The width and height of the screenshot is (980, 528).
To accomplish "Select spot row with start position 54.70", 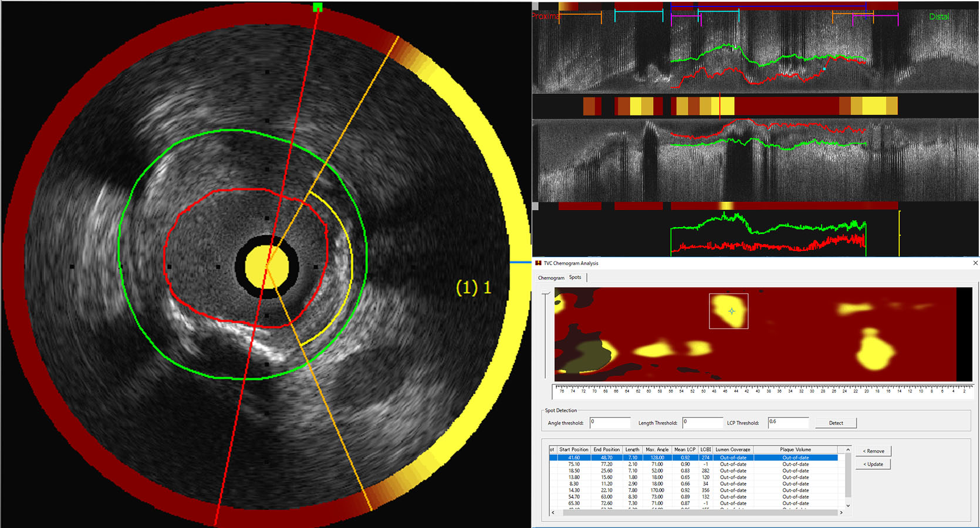I will point(694,496).
